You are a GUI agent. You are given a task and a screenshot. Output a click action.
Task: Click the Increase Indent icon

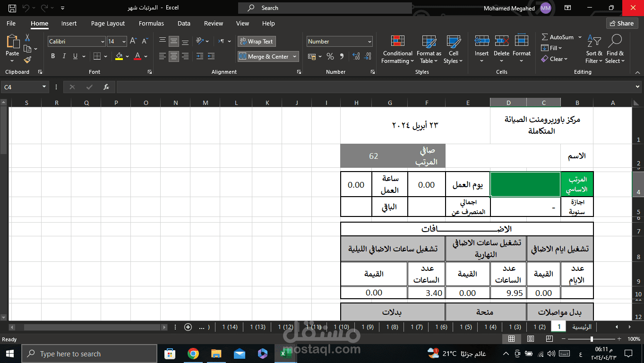coord(212,56)
